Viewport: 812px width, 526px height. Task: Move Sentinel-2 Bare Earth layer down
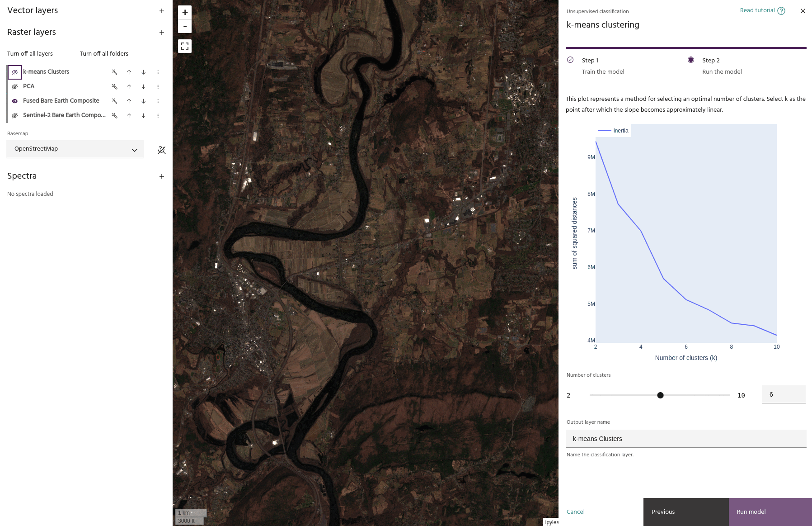[144, 115]
